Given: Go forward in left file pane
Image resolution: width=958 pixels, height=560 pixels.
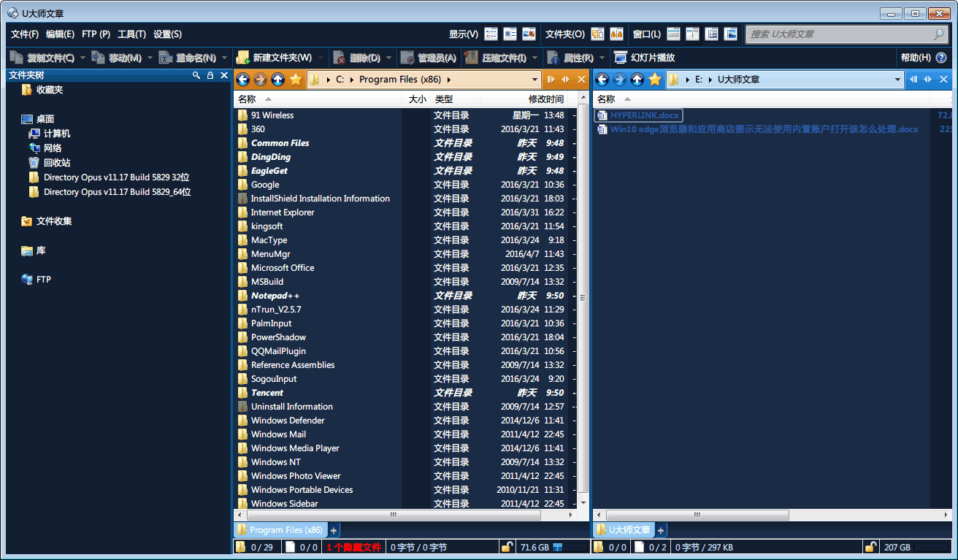Looking at the screenshot, I should pyautogui.click(x=260, y=79).
